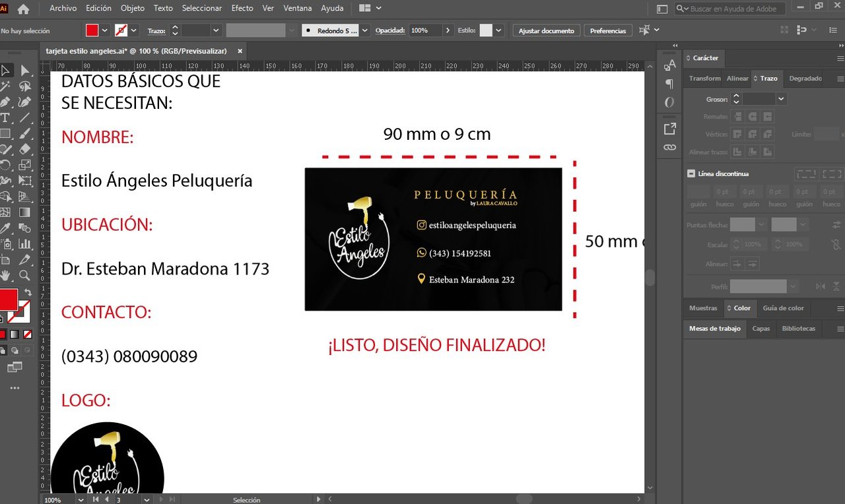Select the Gradient tool
Viewport: 845px width, 504px height.
pos(24,212)
